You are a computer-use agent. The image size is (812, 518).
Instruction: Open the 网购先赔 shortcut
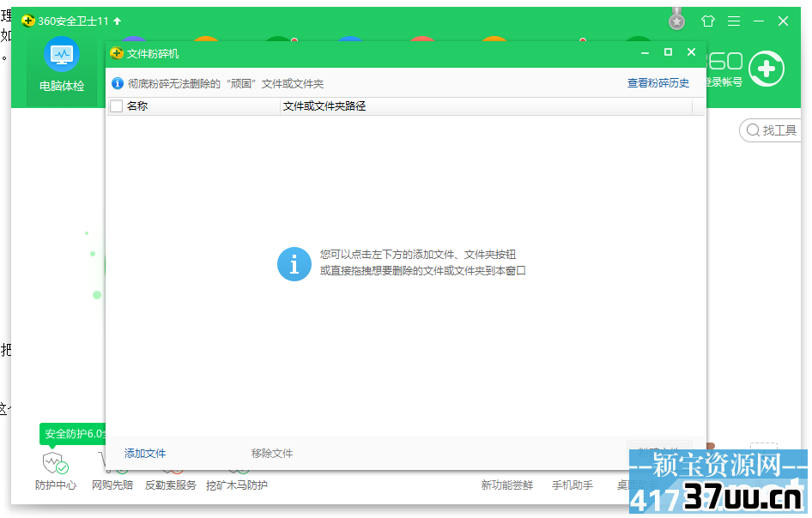[112, 485]
